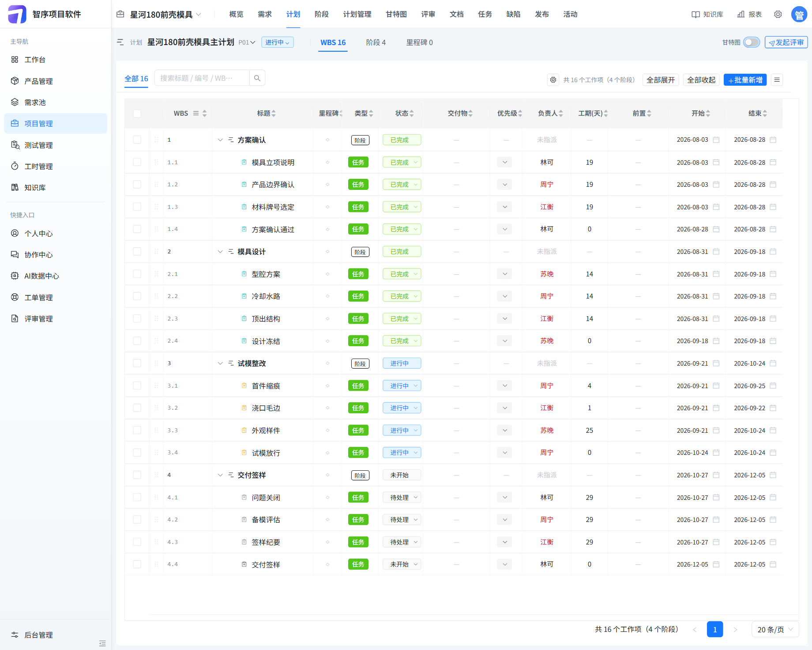The height and width of the screenshot is (650, 812).
Task: Toggle the 甘特图 switch
Action: pyautogui.click(x=752, y=42)
